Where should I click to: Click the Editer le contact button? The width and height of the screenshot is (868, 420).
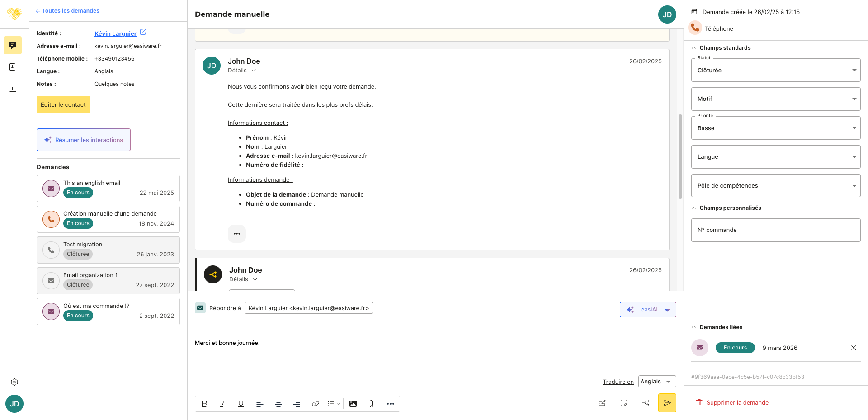[63, 105]
